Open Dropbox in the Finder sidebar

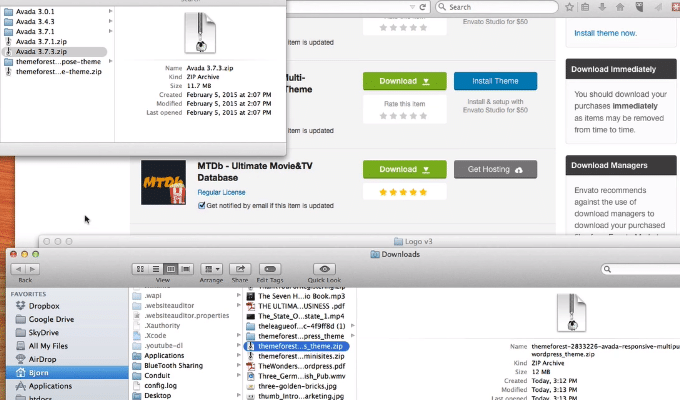click(44, 306)
